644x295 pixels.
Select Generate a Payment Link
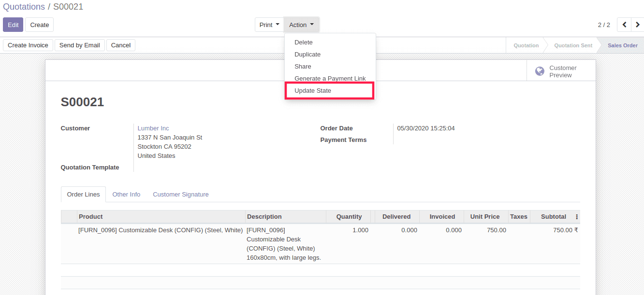pyautogui.click(x=330, y=78)
